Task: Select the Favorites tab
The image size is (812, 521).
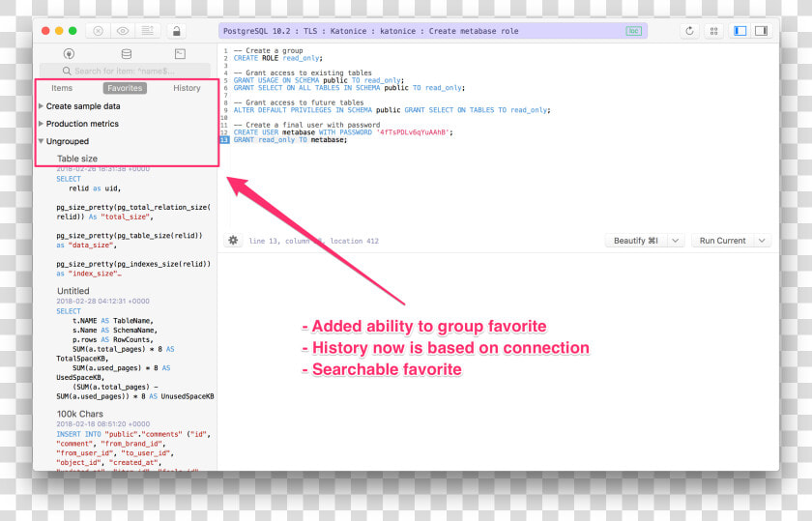Action: (x=125, y=88)
